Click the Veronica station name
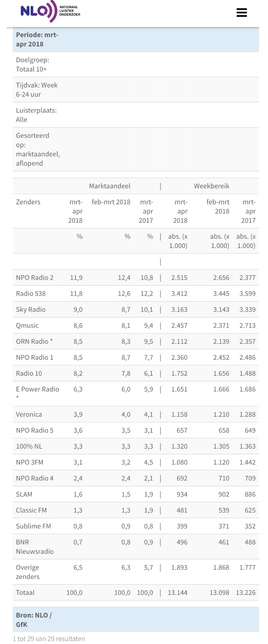268x644 pixels. point(29,415)
